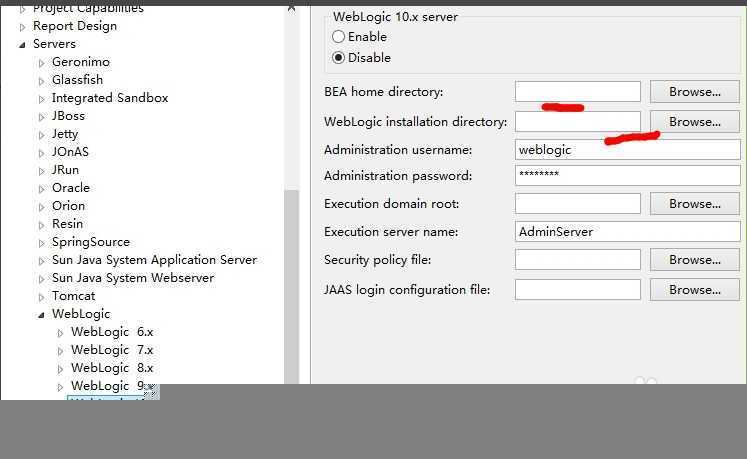
Task: Select Jetty in the servers list
Action: 65,134
